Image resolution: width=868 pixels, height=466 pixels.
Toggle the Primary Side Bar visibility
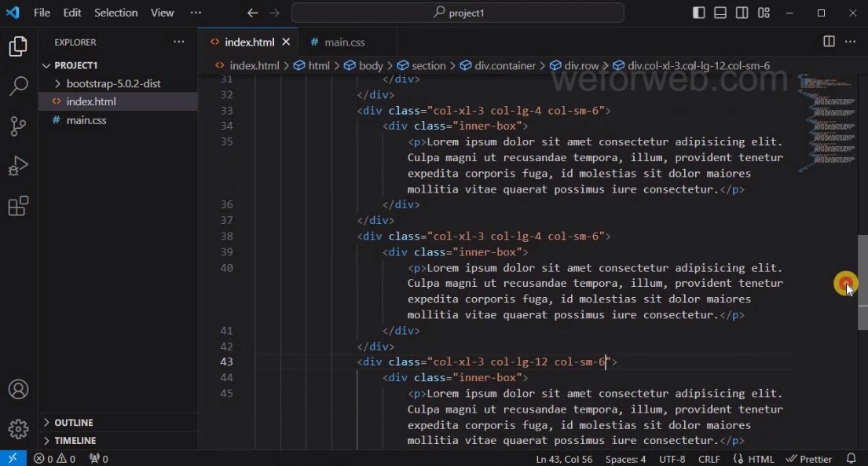click(x=698, y=13)
